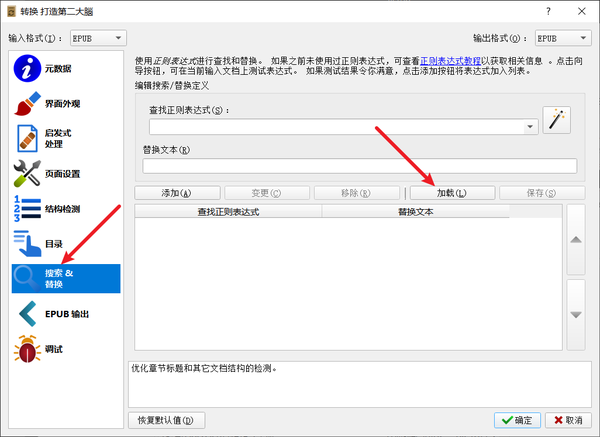The width and height of the screenshot is (600, 437).
Task: Select the 界面外观 paintbrush icon
Action: point(27,104)
